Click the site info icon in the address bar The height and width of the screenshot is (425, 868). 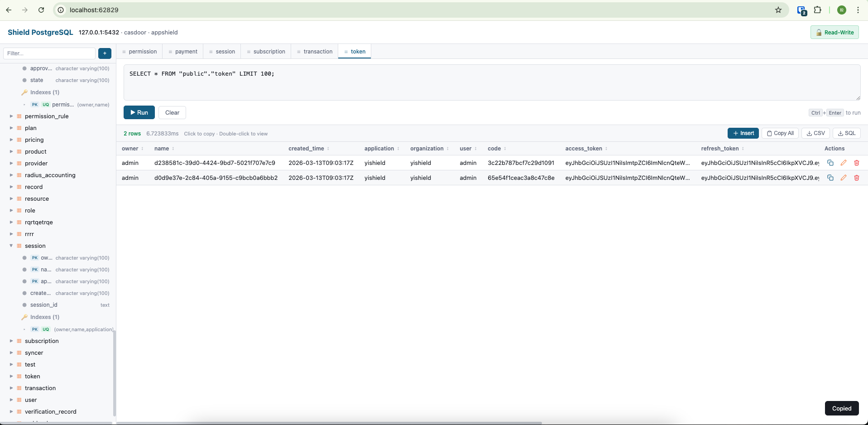click(61, 10)
